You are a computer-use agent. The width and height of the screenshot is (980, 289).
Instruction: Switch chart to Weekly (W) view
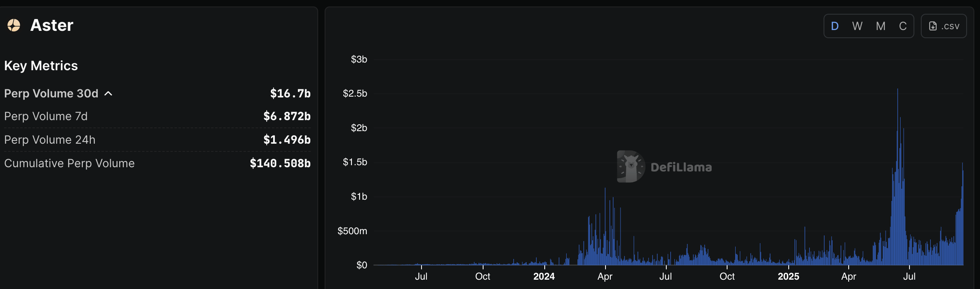[x=857, y=26]
